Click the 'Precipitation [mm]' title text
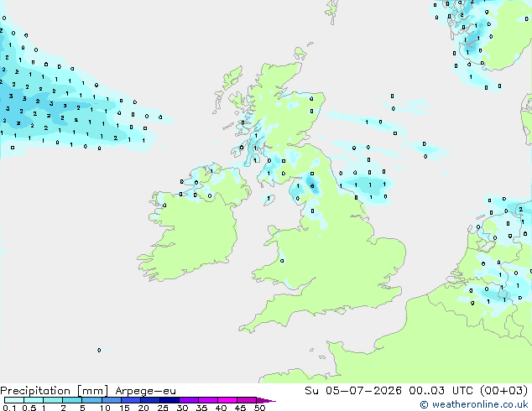 55,391
